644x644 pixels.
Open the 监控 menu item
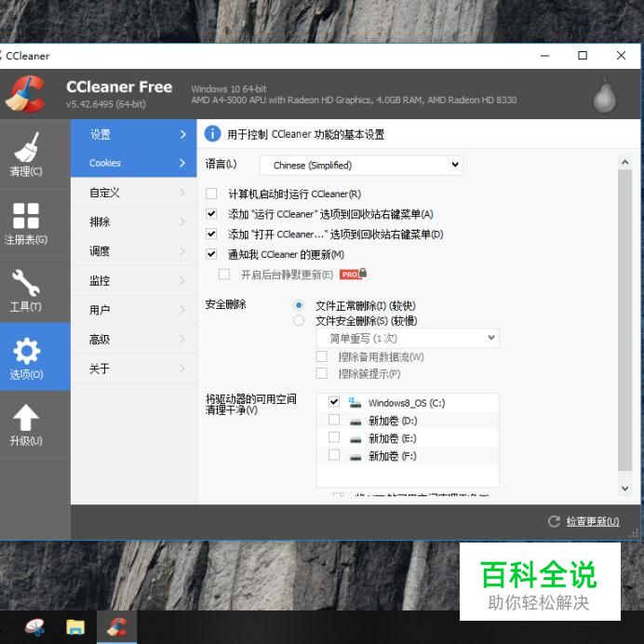133,280
